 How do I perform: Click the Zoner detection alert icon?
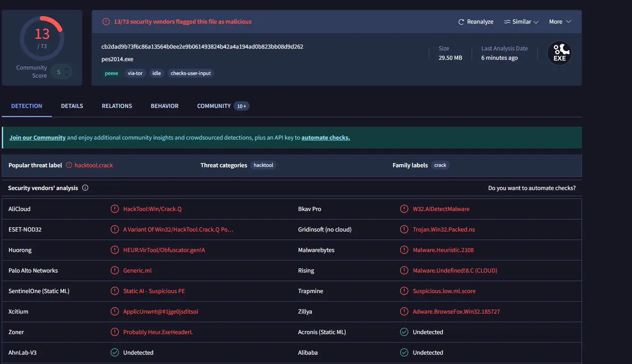[115, 332]
